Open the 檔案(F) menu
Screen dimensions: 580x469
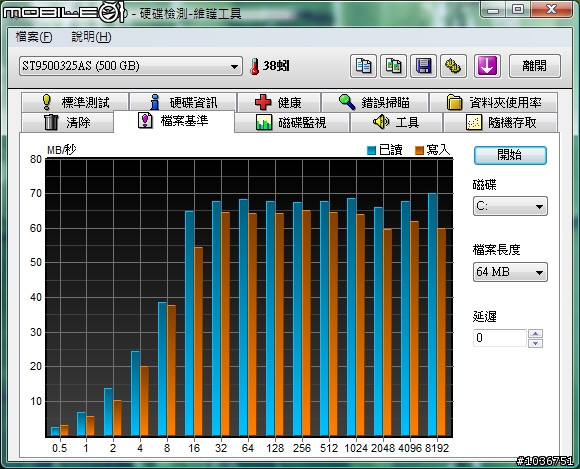click(34, 37)
